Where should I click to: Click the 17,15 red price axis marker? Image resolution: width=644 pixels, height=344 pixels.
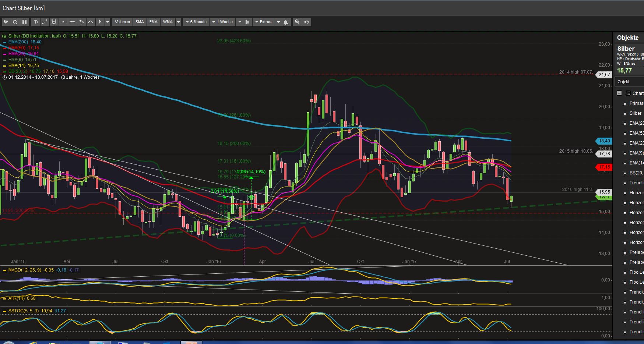coord(603,167)
